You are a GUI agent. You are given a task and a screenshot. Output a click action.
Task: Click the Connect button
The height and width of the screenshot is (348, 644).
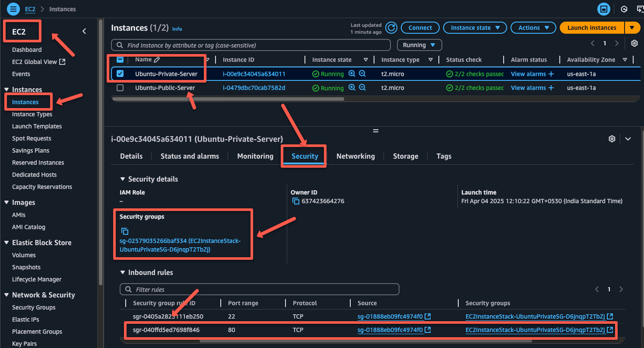point(420,28)
